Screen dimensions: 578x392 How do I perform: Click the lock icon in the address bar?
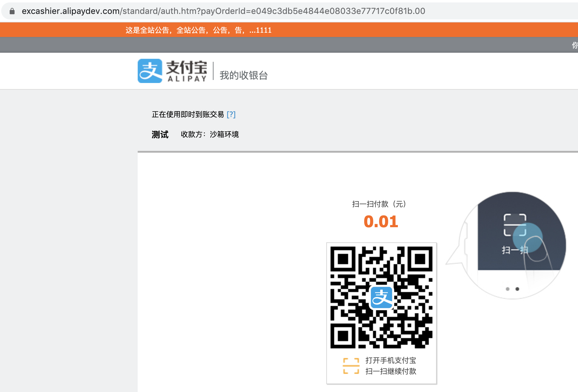[12, 11]
